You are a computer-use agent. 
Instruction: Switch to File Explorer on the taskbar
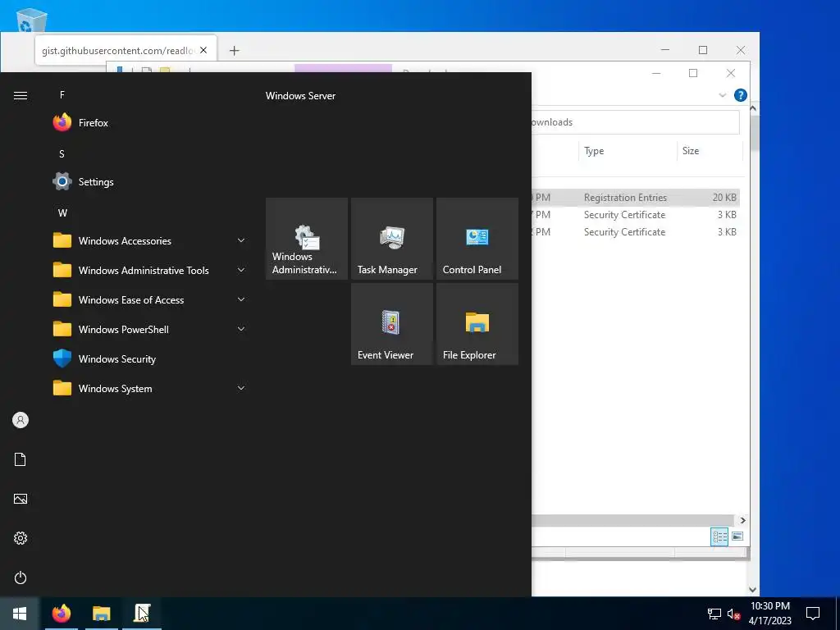coord(101,614)
